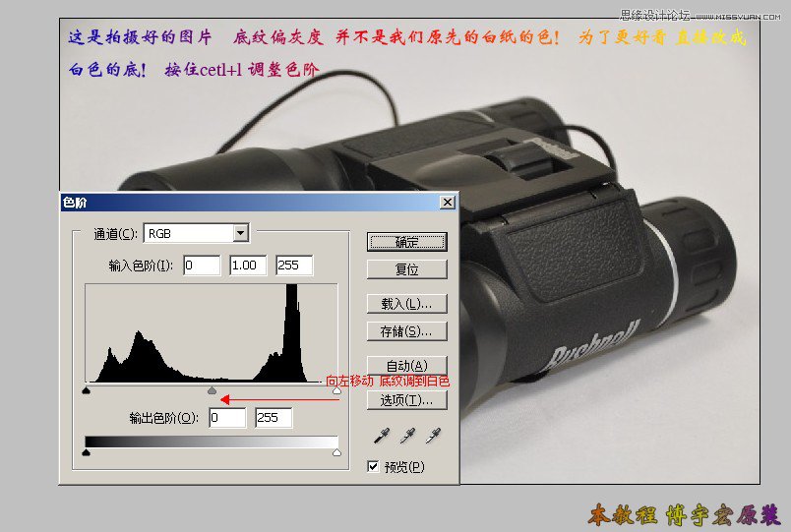Click the 复位 reset button
The width and height of the screenshot is (791, 532).
tap(406, 269)
